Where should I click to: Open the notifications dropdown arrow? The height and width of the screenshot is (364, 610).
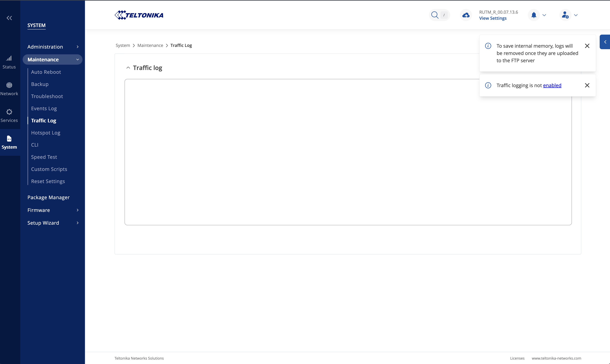pos(544,15)
